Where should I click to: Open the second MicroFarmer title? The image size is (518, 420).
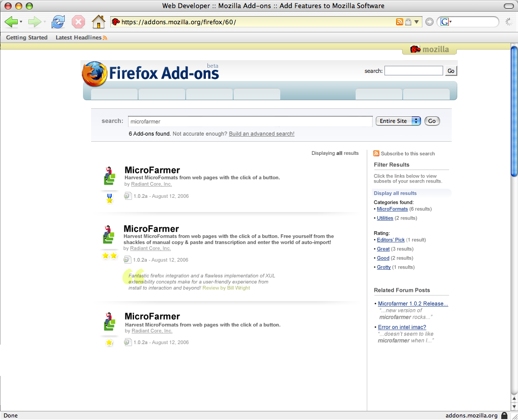151,229
